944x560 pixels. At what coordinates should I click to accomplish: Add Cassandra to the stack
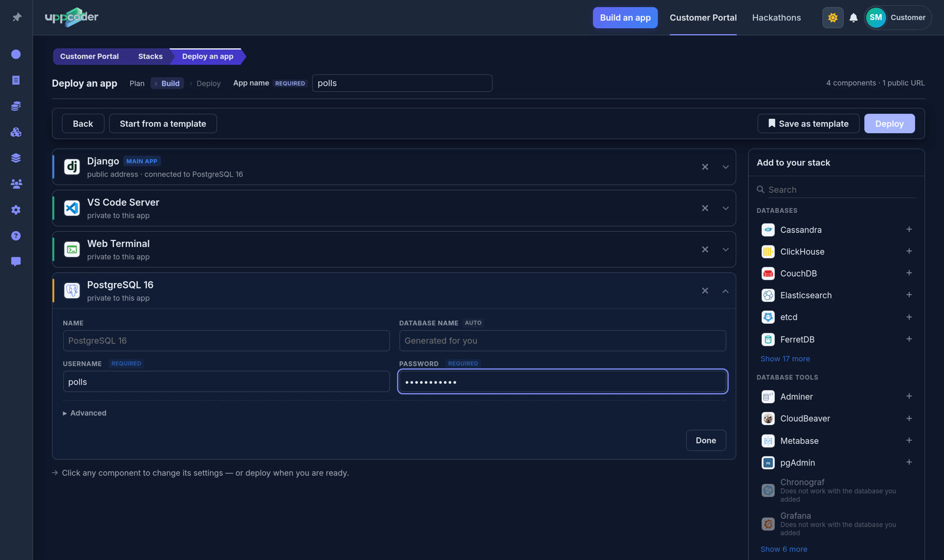pos(909,229)
